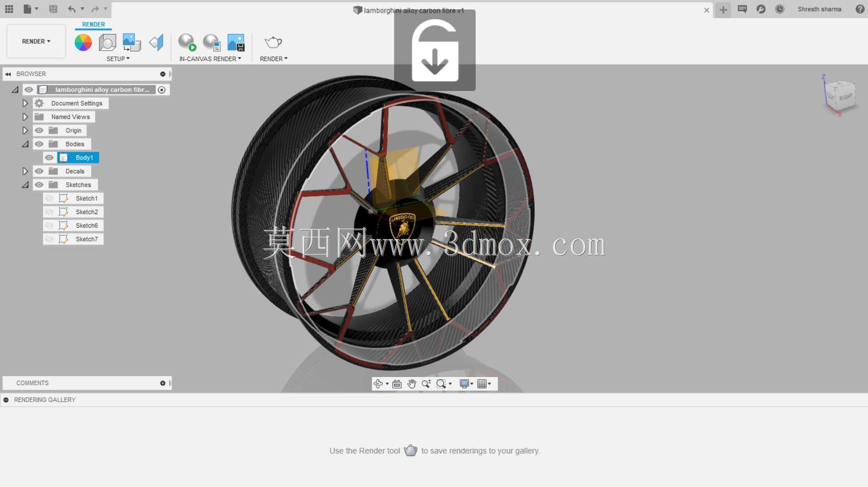Open the IN-CANVAS RENDER dropdown menu
Screen dimensions: 868x487
point(210,59)
